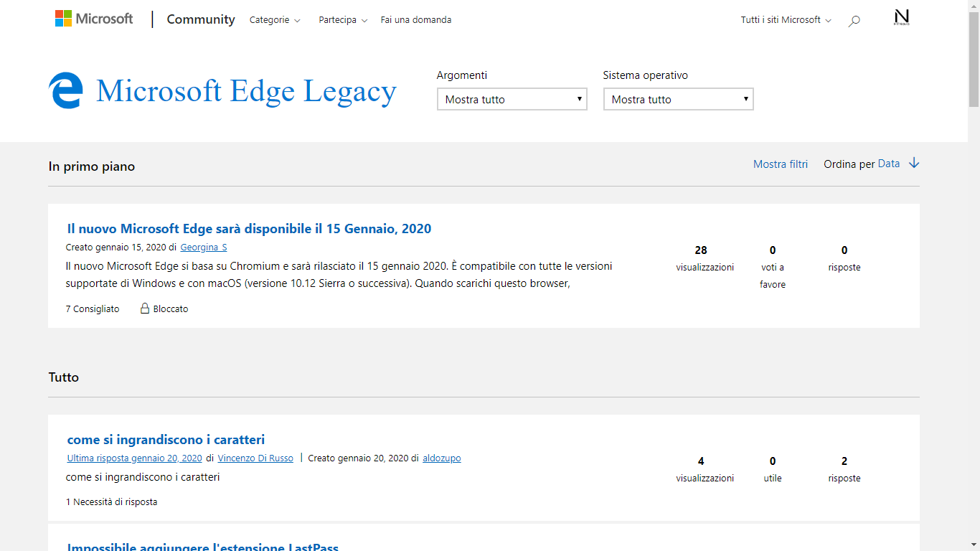Open Tutti i siti Microsoft dropdown
Viewport: 980px width, 551px height.
coord(786,20)
